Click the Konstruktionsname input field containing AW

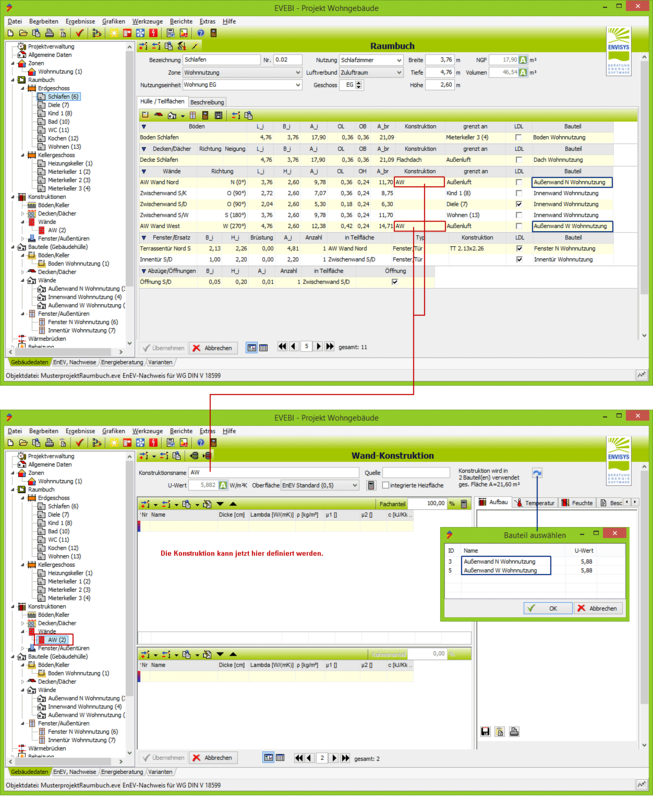[270, 472]
